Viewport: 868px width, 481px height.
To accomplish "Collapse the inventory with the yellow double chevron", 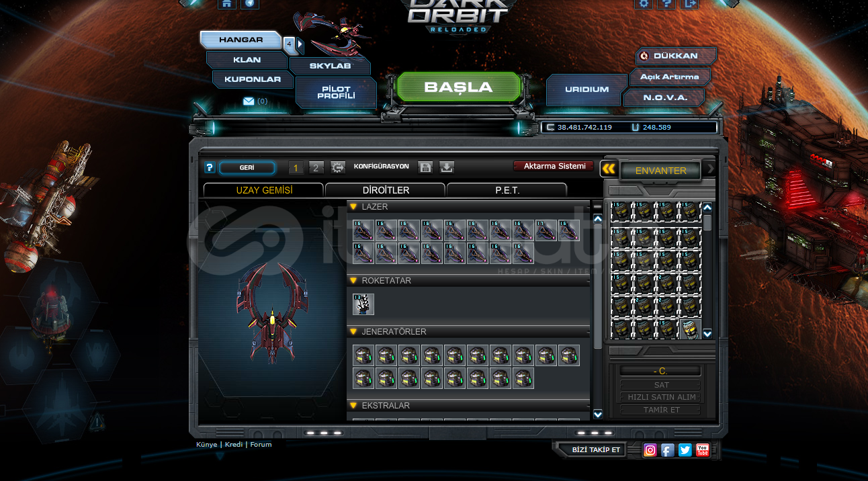I will point(609,169).
